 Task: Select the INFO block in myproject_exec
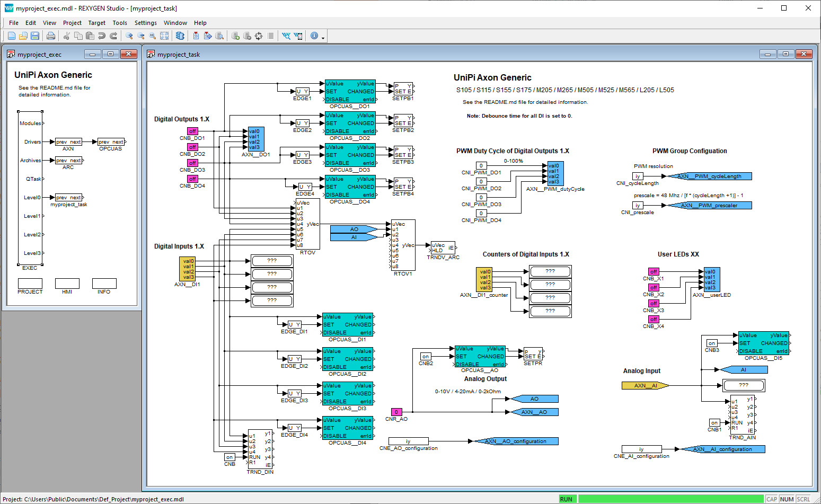104,284
